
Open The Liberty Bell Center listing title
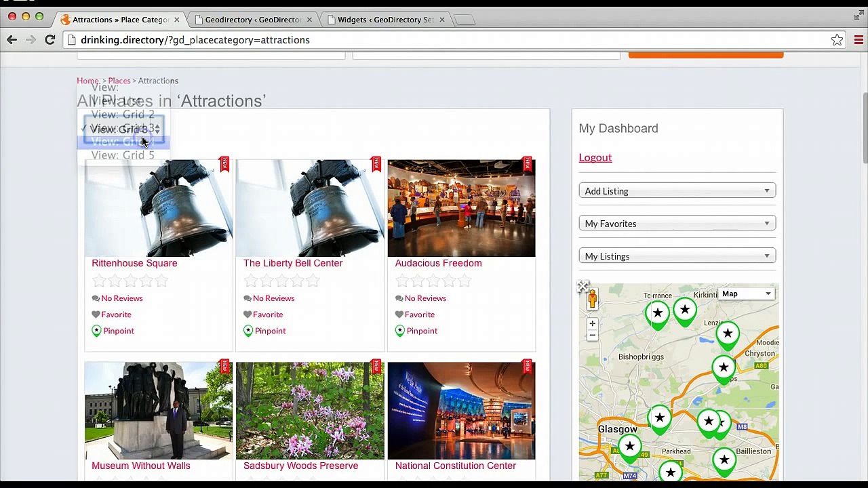click(293, 263)
